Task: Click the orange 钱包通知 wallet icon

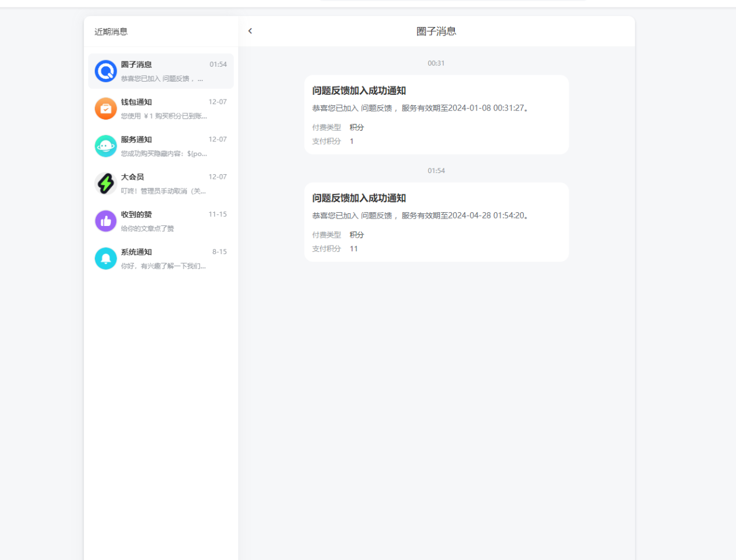Action: click(x=106, y=109)
